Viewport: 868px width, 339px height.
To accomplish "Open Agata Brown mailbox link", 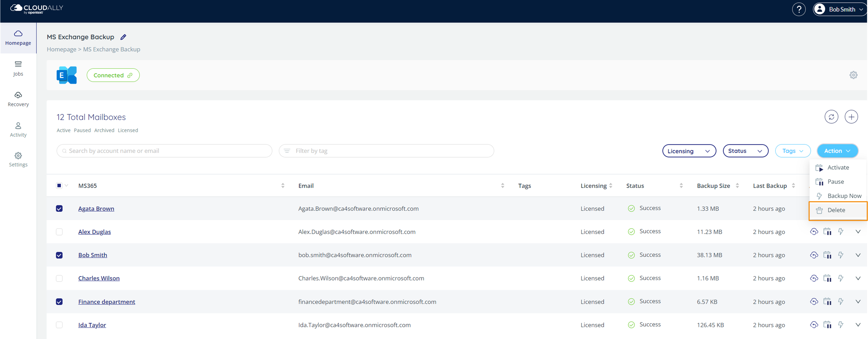I will point(96,208).
